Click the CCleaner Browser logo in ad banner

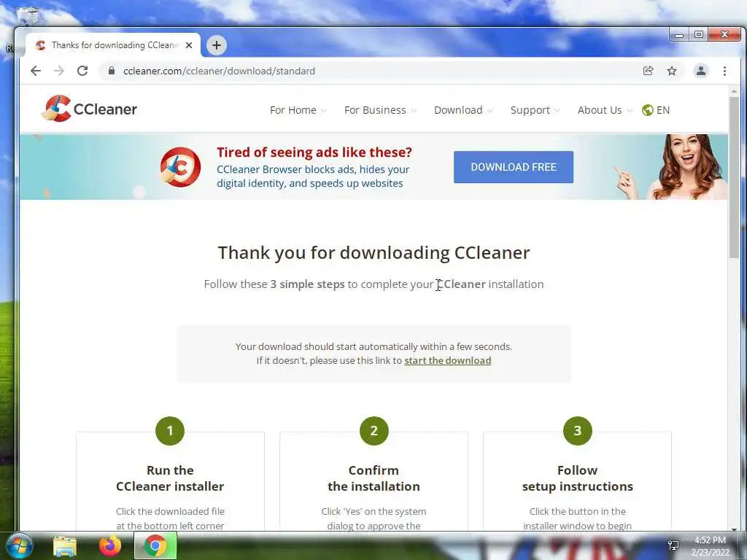pyautogui.click(x=181, y=167)
